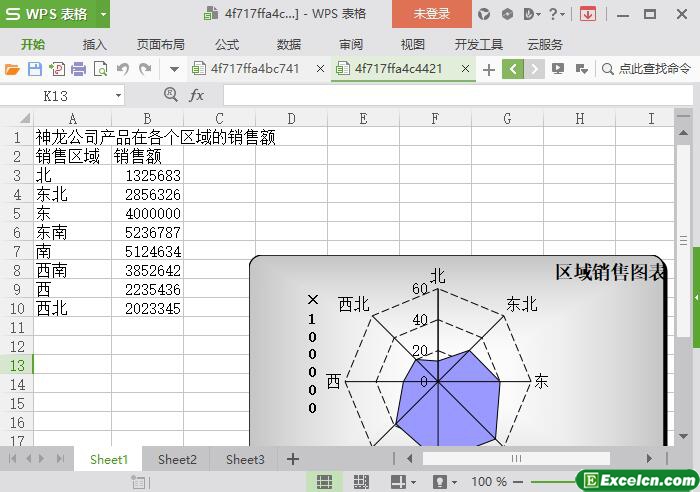700x492 pixels.
Task: Expand the WPS 表格 menu arrow
Action: (103, 14)
